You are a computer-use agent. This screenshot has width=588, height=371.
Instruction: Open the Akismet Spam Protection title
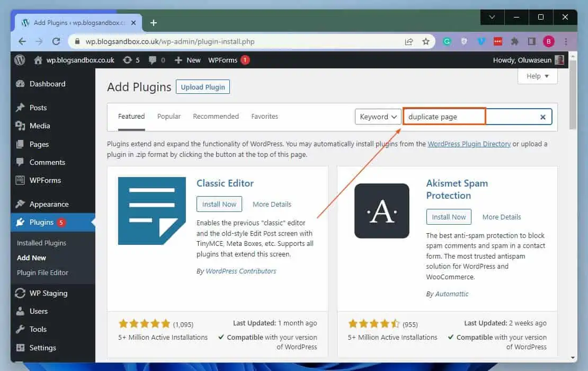[x=457, y=189]
